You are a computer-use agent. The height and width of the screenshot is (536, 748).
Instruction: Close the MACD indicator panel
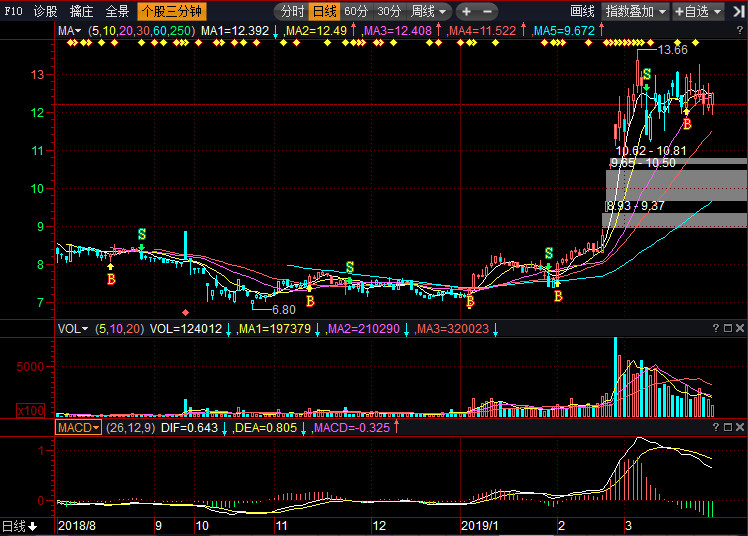739,427
